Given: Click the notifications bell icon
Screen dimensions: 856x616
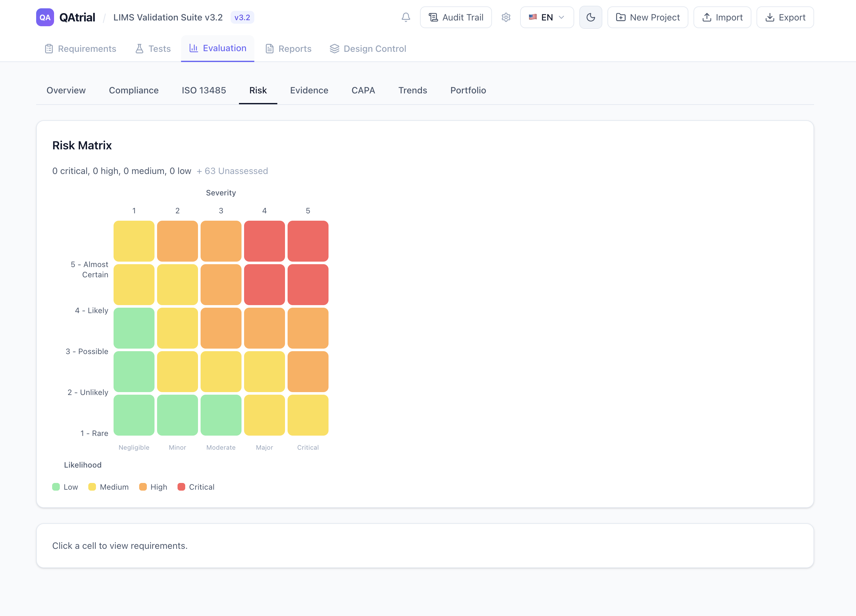Looking at the screenshot, I should click(406, 17).
